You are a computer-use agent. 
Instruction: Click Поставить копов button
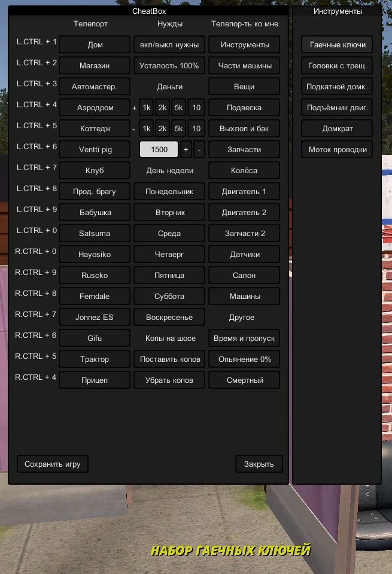point(169,359)
